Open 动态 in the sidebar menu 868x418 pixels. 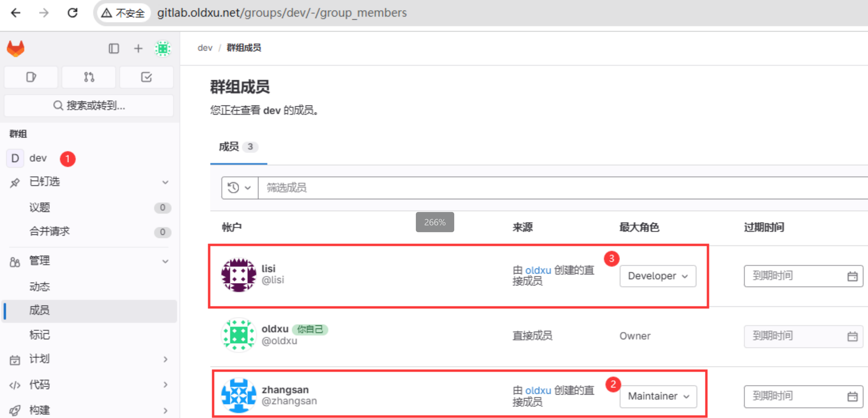[x=40, y=287]
